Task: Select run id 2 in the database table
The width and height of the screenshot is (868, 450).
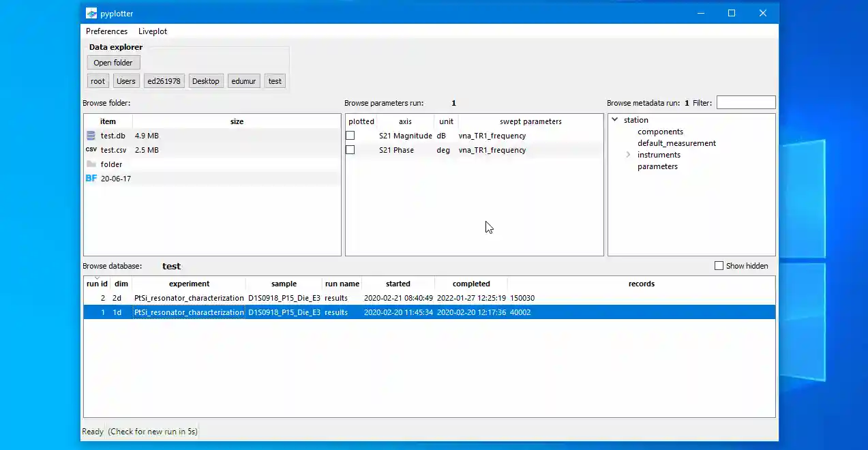Action: tap(102, 298)
